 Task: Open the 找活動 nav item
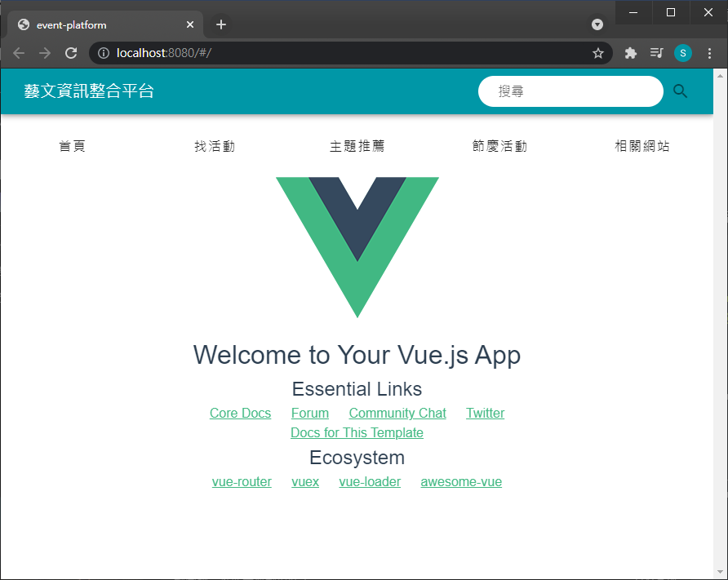point(215,146)
